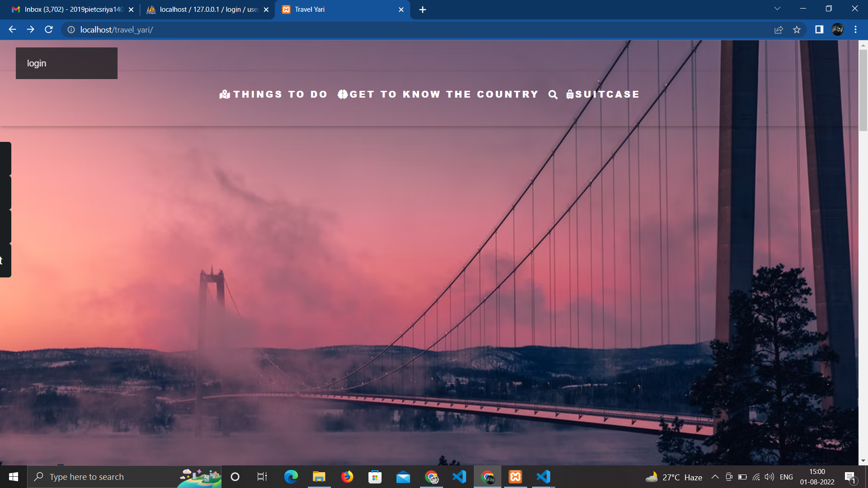The width and height of the screenshot is (868, 488).
Task: Show hidden icons in the system tray
Action: tap(716, 477)
